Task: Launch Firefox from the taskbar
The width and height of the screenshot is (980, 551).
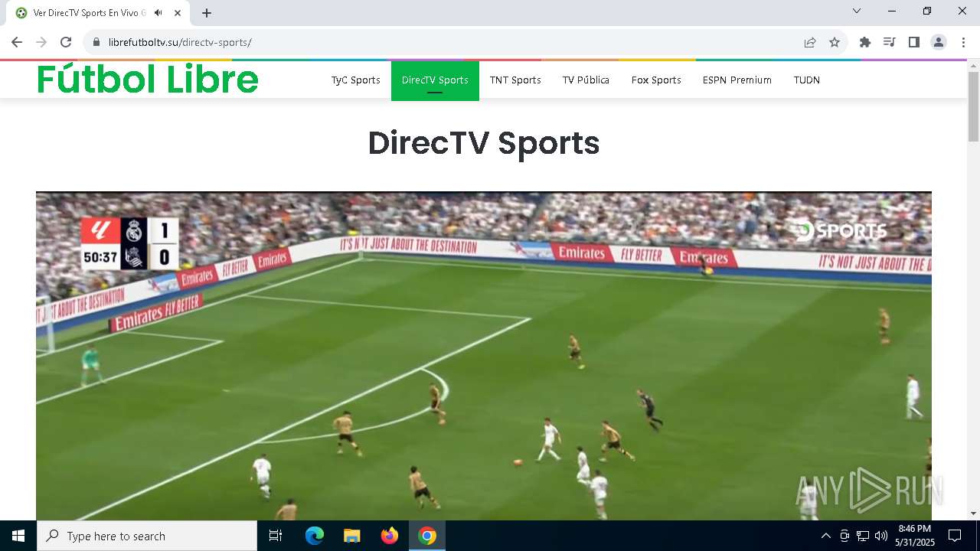Action: coord(390,536)
